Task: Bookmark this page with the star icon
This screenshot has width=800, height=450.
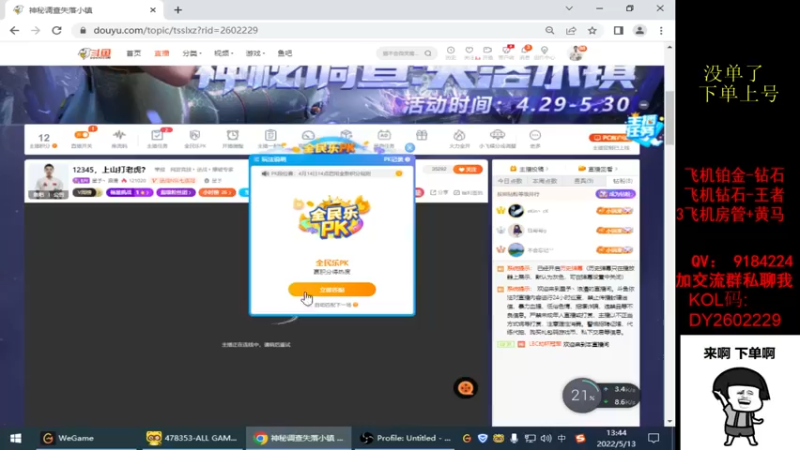Action: click(592, 31)
